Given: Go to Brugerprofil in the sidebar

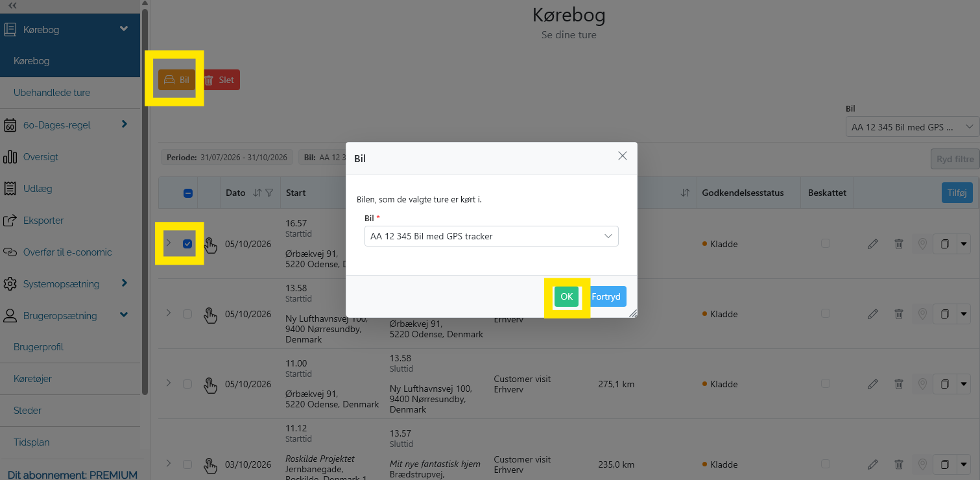Looking at the screenshot, I should coord(38,347).
